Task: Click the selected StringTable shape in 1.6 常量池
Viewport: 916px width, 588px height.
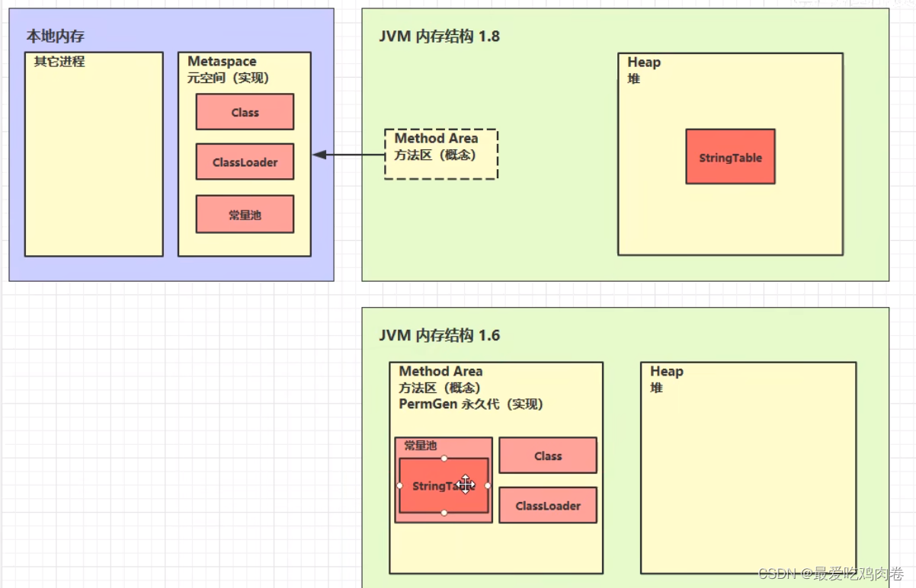Action: (x=444, y=485)
